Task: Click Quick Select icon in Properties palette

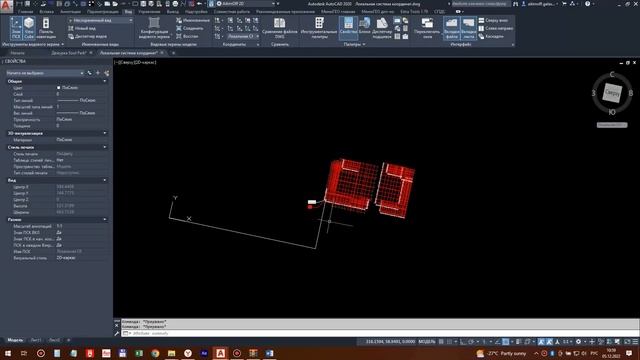Action: [107, 73]
